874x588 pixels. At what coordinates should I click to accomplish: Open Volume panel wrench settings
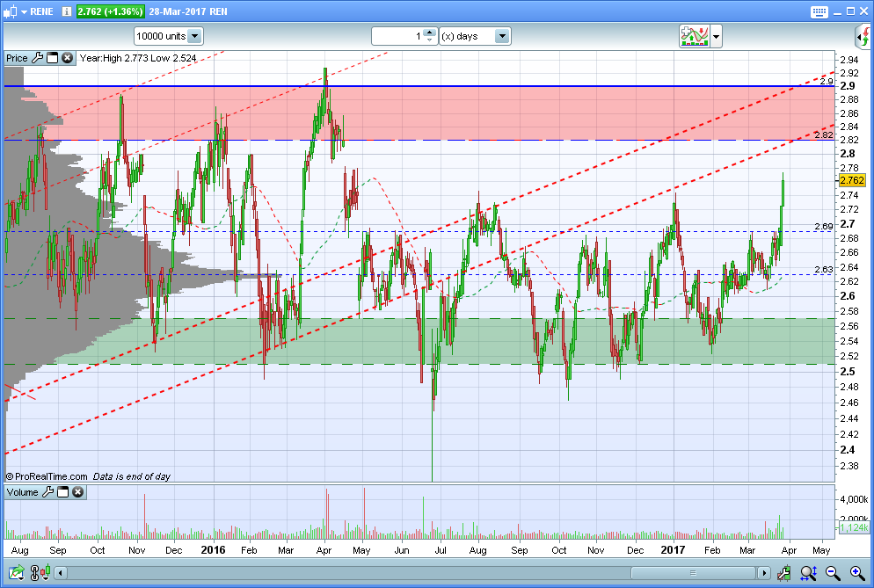point(47,492)
